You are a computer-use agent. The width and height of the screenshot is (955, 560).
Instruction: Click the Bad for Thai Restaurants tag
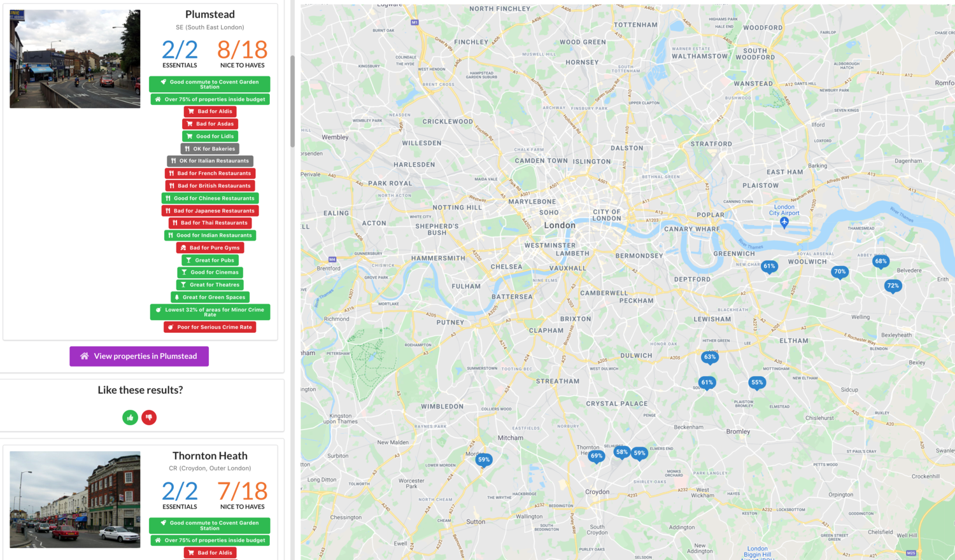(x=210, y=223)
